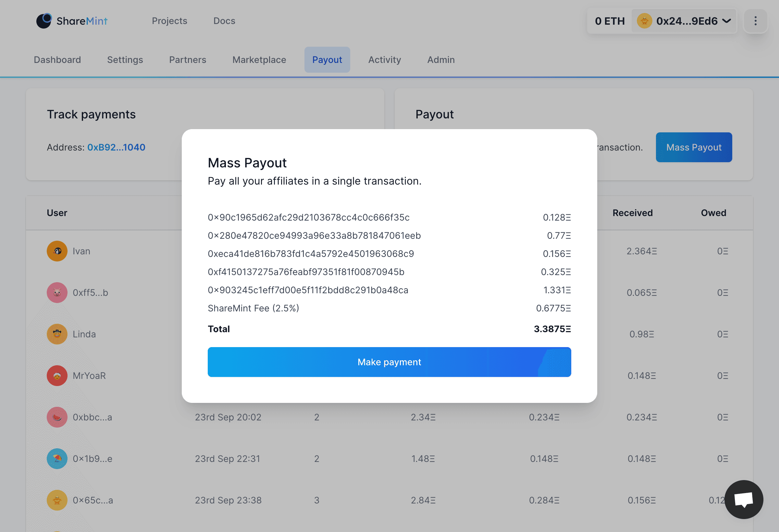Open the three-dot more options menu

tap(755, 21)
